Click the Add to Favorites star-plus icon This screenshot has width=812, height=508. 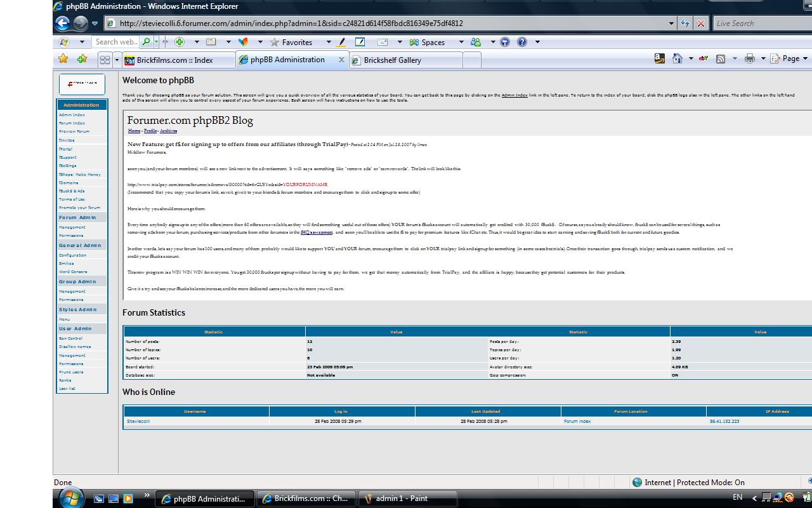(x=82, y=59)
